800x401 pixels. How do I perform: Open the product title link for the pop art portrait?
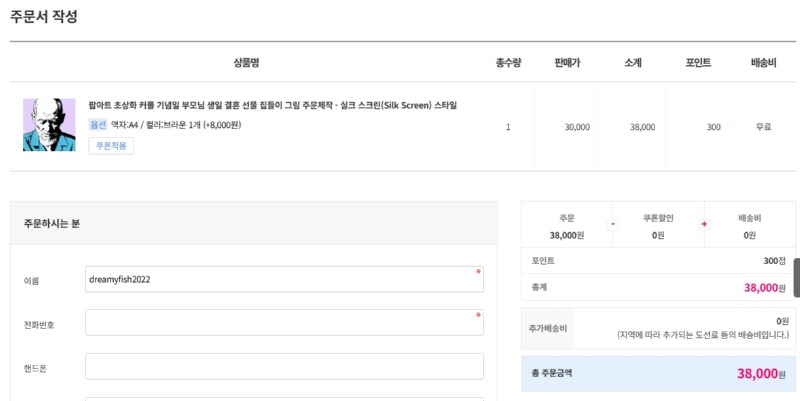click(273, 106)
